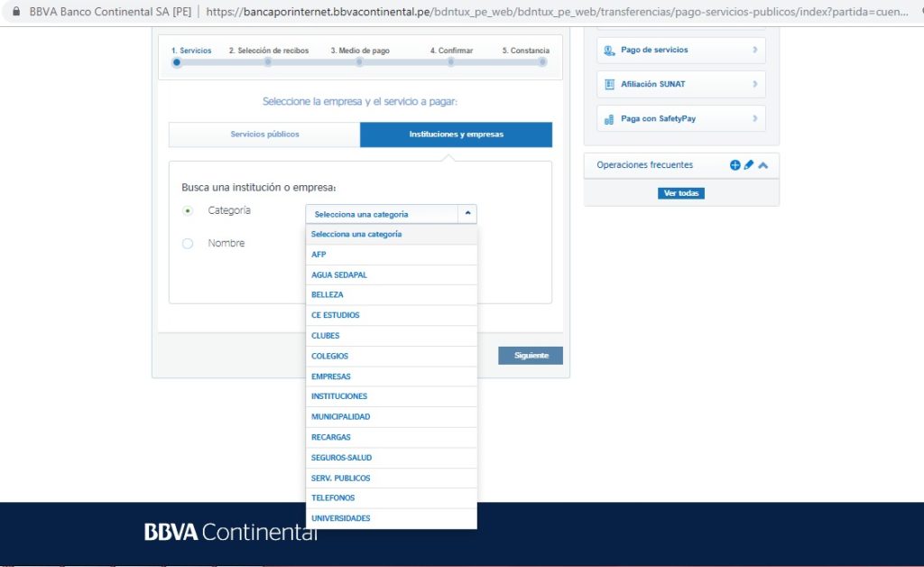Click step 5 Constancia progress marker
The width and height of the screenshot is (924, 567).
[542, 62]
